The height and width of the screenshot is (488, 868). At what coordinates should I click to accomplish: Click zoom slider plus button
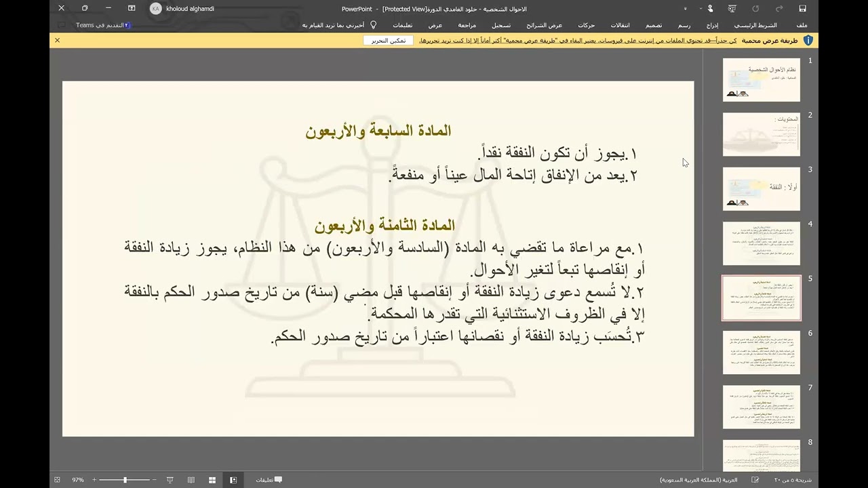point(94,480)
